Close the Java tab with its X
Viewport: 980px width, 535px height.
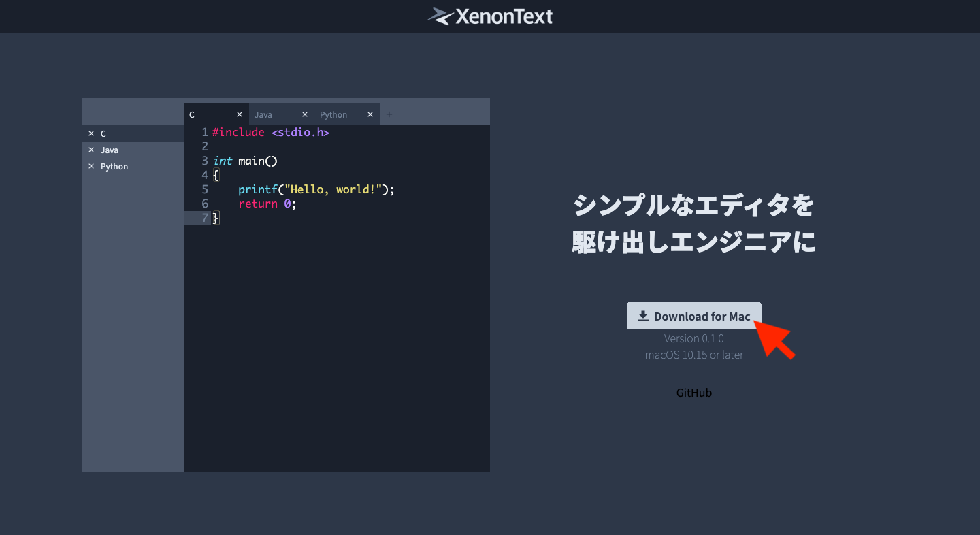(x=305, y=114)
